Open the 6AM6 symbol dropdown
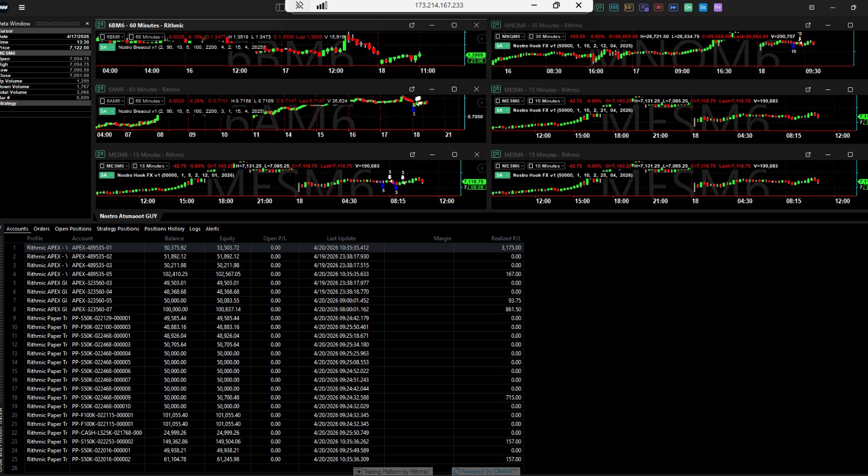 tap(112, 101)
